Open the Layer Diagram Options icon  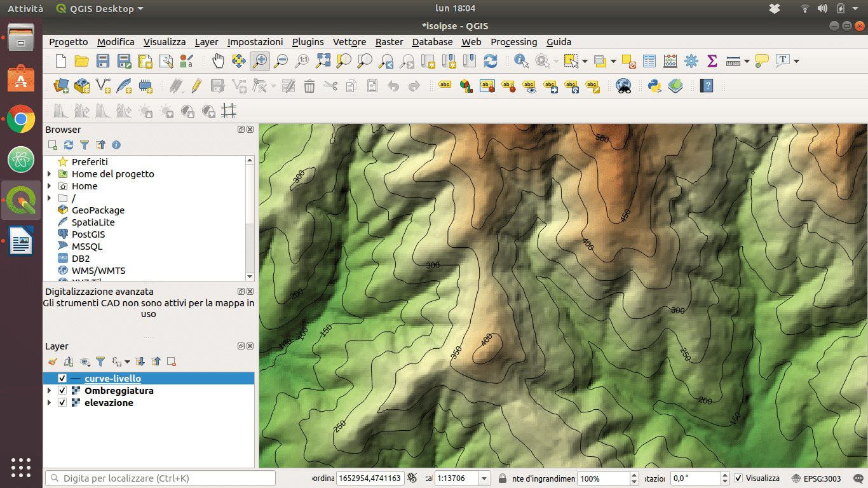(466, 85)
